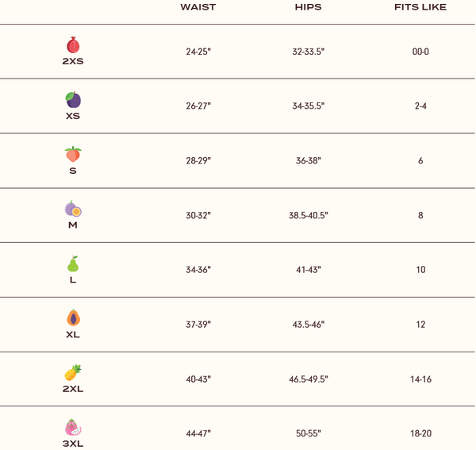Viewport: 476px width, 450px height.
Task: Click the 24-25" waist measurement
Action: 198,52
